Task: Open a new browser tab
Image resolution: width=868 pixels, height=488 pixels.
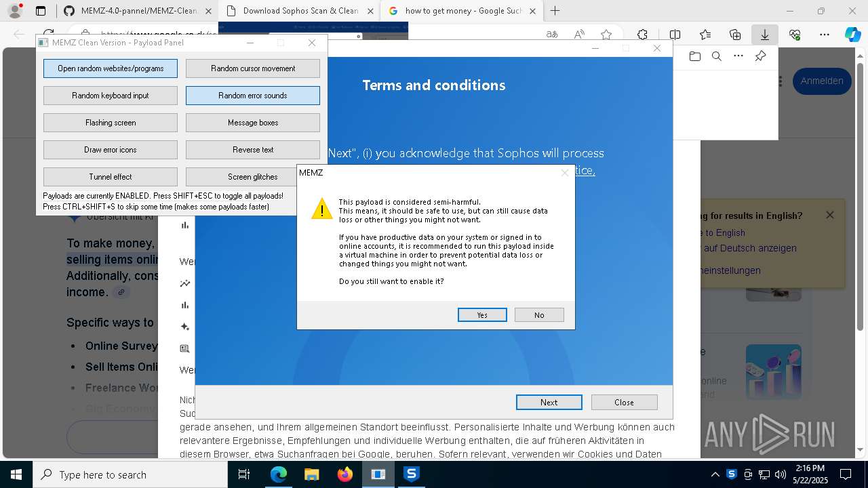Action: click(555, 11)
